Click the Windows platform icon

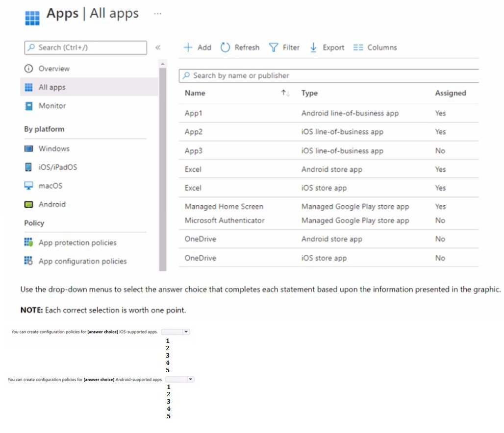tap(28, 148)
